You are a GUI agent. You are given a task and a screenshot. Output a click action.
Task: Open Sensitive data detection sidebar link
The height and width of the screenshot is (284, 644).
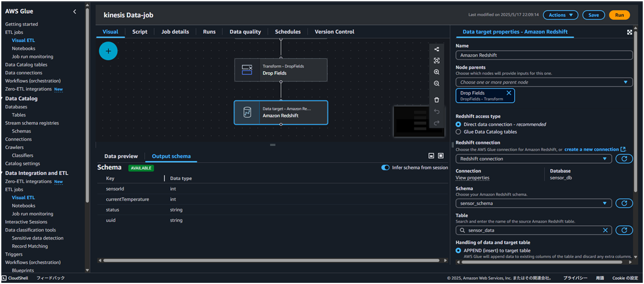[x=38, y=238]
